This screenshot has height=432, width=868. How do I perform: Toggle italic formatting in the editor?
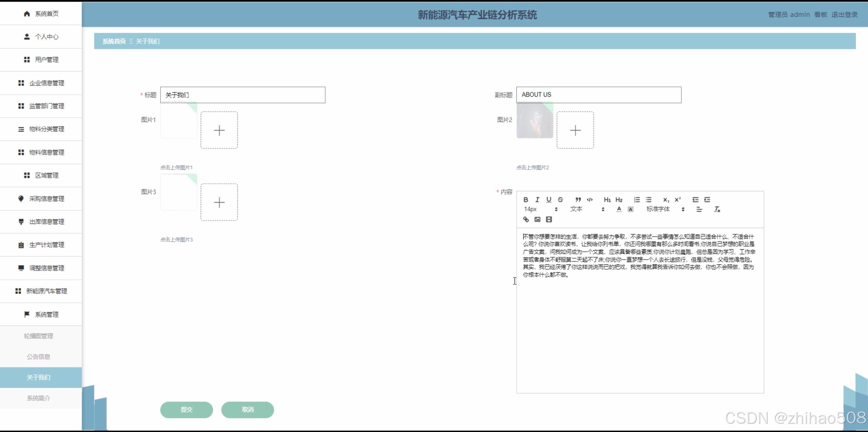pyautogui.click(x=537, y=200)
